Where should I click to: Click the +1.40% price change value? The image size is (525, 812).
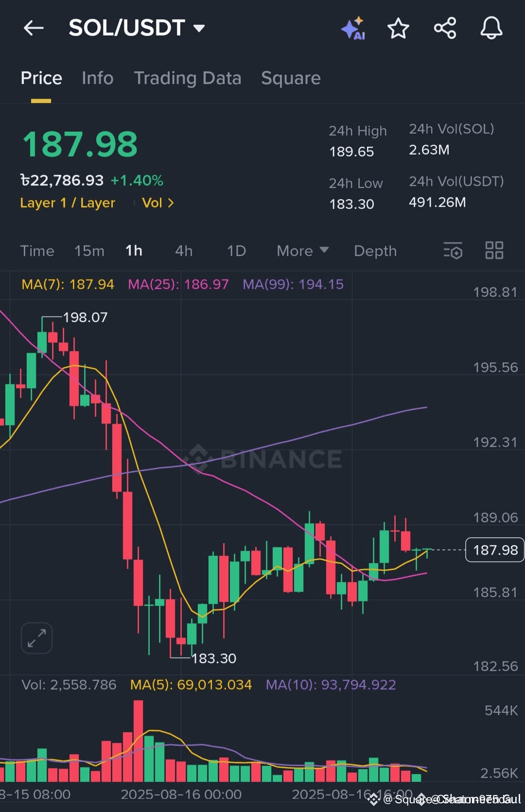pos(137,180)
